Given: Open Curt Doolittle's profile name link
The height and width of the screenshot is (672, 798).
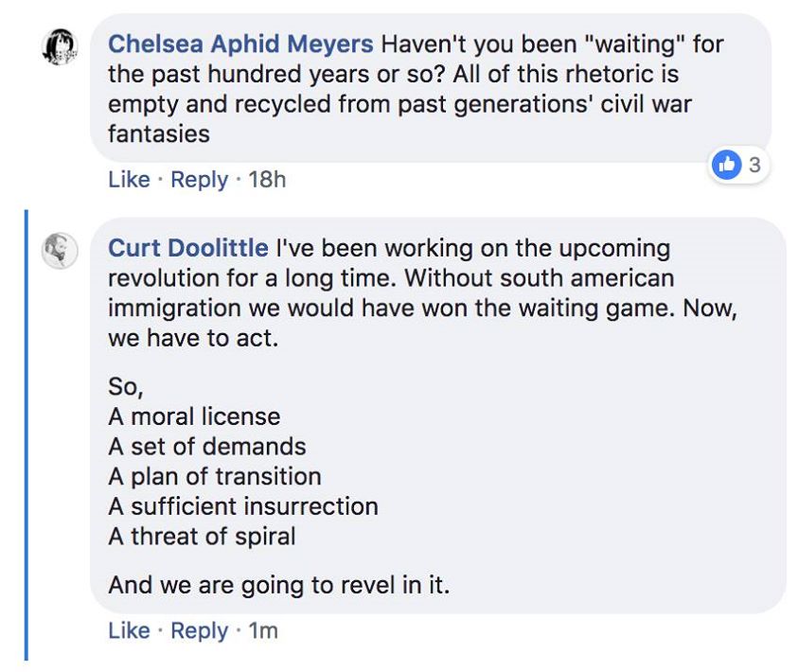Looking at the screenshot, I should coord(187,248).
